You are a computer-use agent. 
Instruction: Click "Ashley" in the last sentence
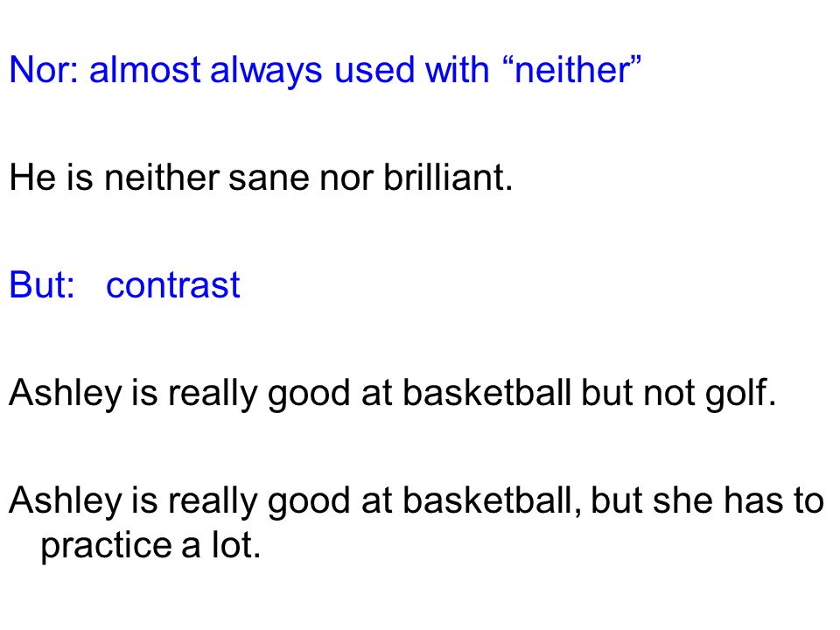coord(66,501)
